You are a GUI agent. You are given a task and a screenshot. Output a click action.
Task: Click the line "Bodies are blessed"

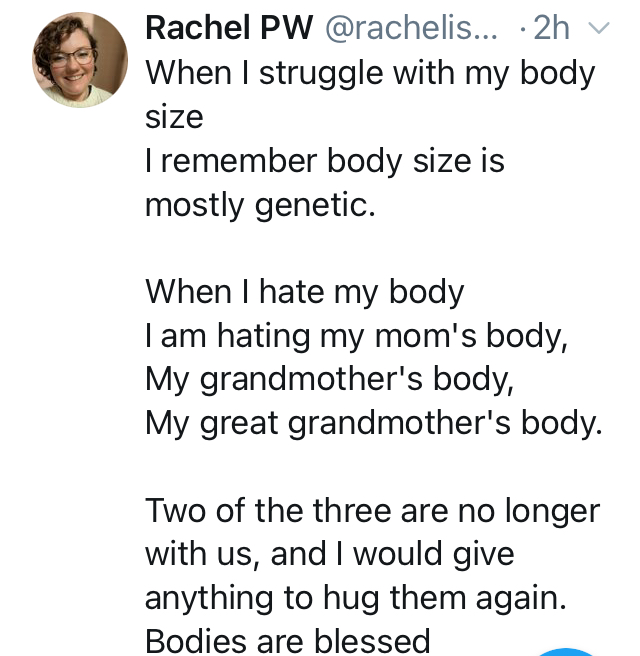288,640
